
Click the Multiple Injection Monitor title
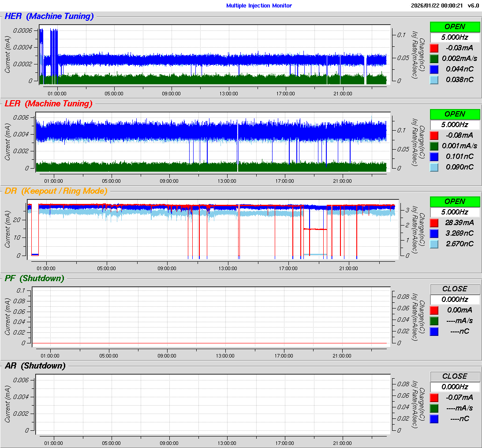(259, 6)
